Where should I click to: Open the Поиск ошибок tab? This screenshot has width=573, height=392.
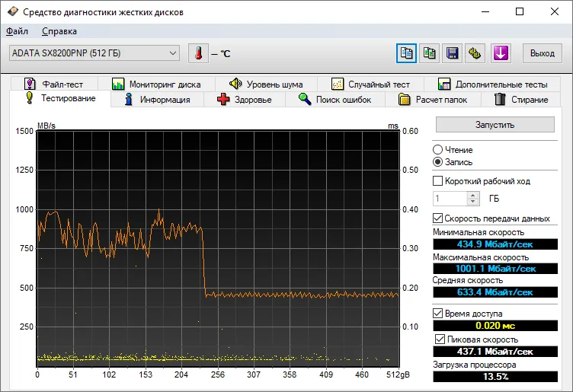tap(335, 99)
